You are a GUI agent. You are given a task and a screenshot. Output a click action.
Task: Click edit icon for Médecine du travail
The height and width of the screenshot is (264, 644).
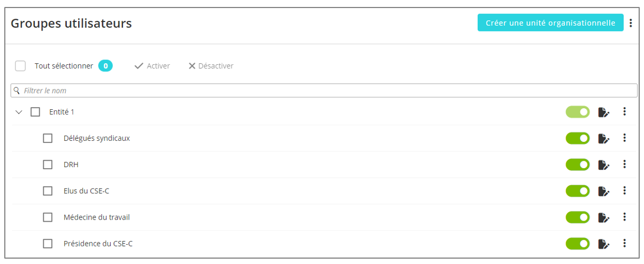603,217
